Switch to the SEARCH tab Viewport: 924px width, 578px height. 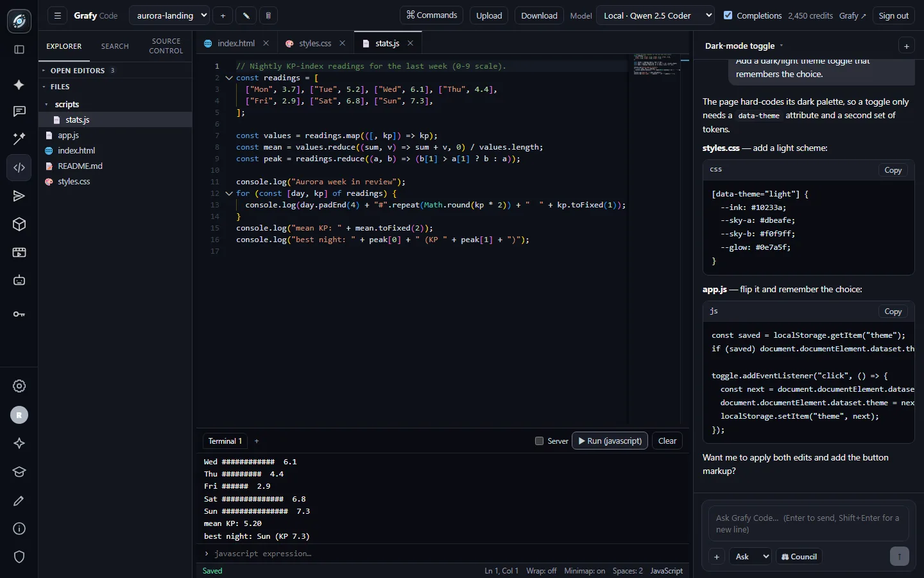pyautogui.click(x=115, y=46)
